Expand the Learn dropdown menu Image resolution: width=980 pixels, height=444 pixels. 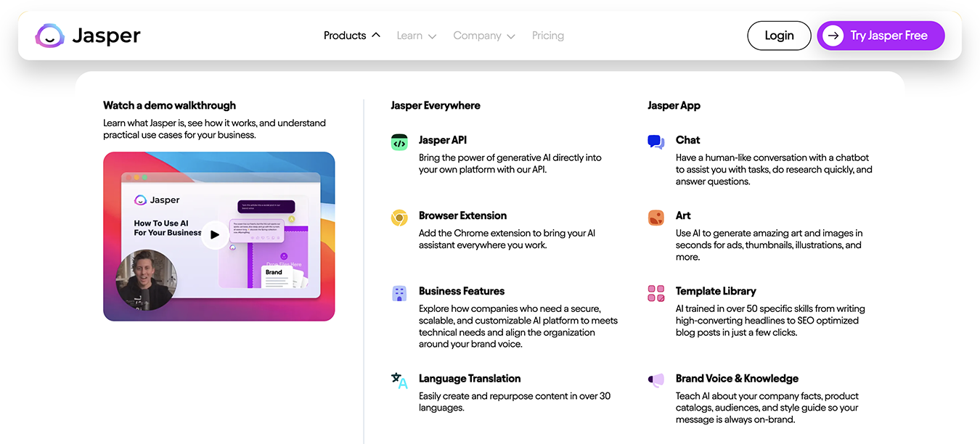(x=416, y=36)
